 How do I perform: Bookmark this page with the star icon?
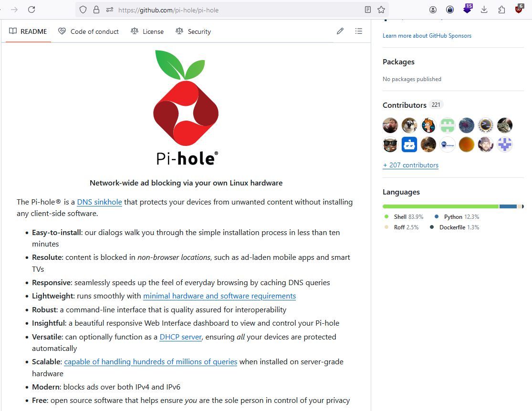click(x=381, y=10)
